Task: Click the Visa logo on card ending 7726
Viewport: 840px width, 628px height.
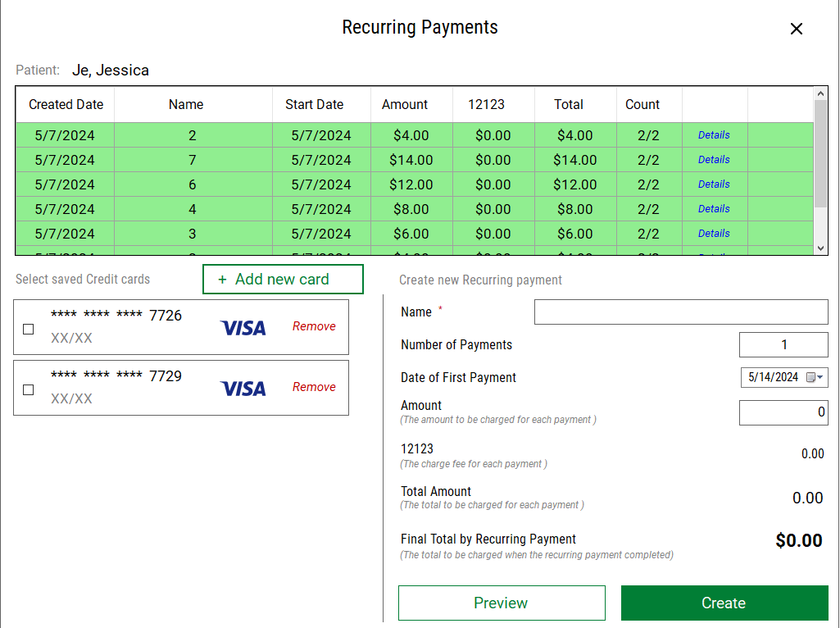Action: (x=243, y=326)
